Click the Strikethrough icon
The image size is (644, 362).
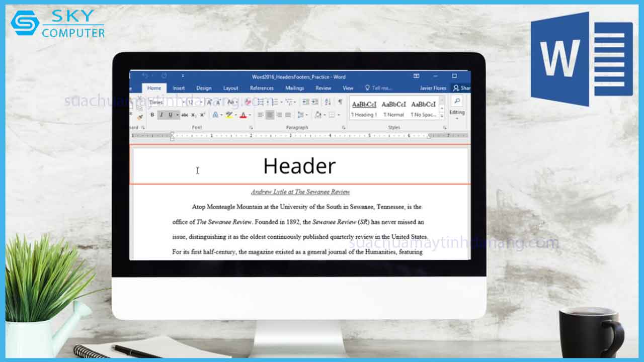185,115
